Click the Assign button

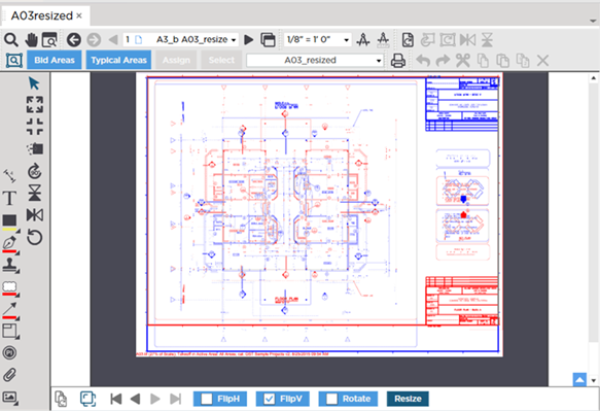click(176, 60)
